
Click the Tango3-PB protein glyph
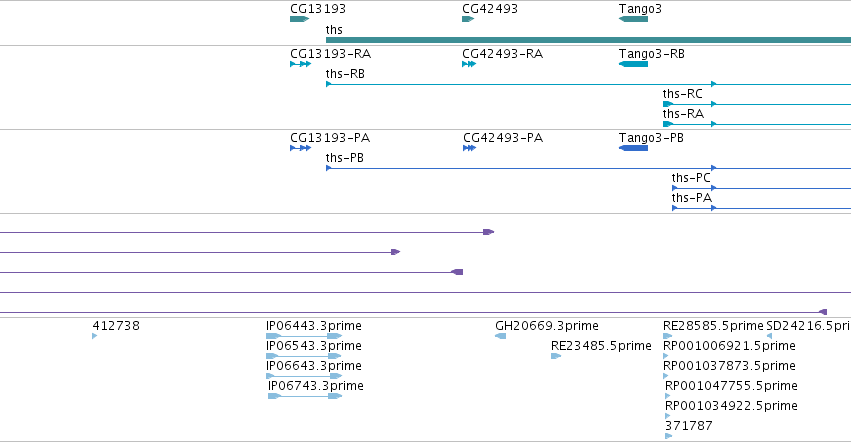pyautogui.click(x=633, y=148)
